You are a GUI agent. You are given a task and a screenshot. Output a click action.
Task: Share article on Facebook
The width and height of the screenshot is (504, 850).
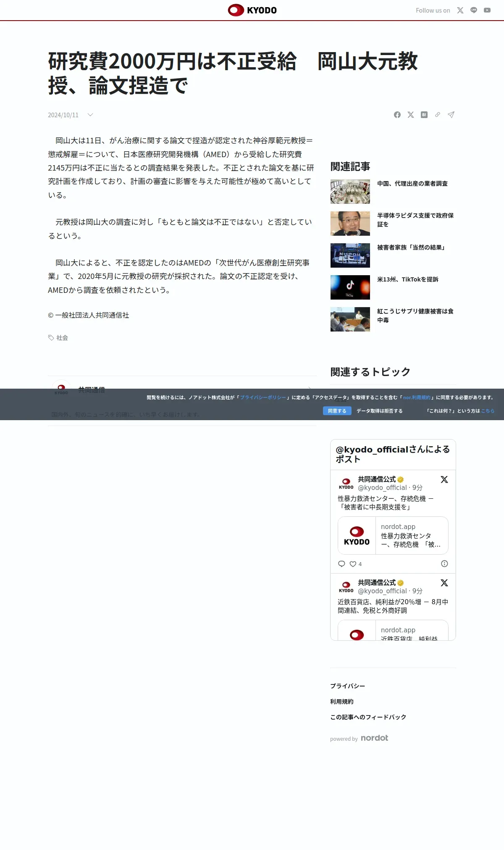tap(397, 115)
